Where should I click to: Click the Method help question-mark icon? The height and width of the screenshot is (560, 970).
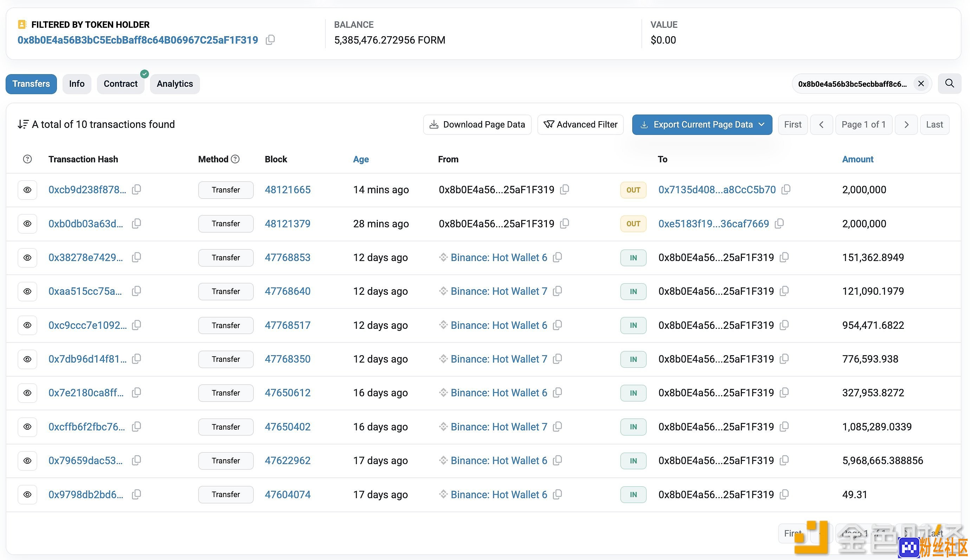pyautogui.click(x=235, y=159)
